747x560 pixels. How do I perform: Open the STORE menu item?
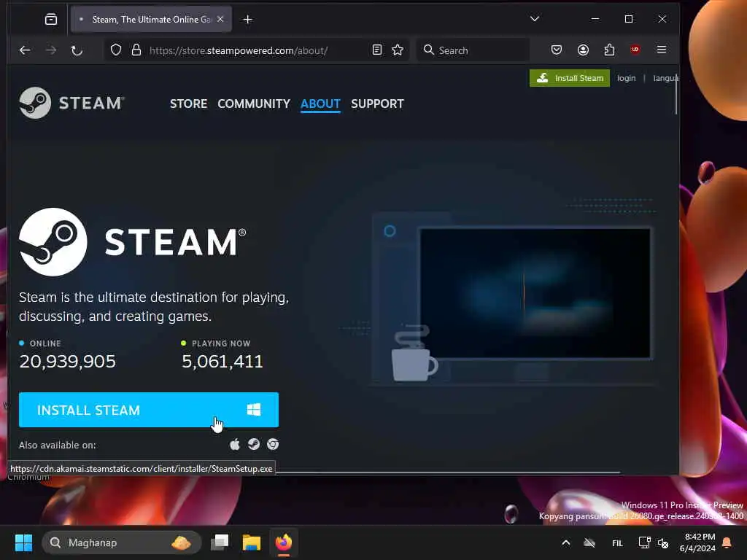pyautogui.click(x=189, y=104)
